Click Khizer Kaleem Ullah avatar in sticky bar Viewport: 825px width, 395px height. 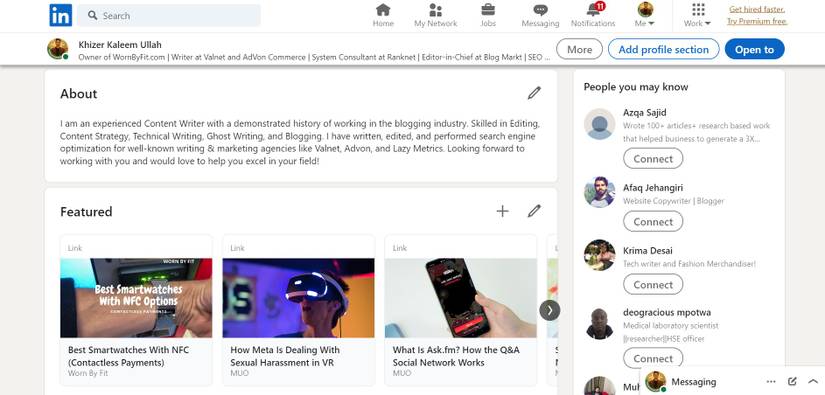(x=57, y=49)
